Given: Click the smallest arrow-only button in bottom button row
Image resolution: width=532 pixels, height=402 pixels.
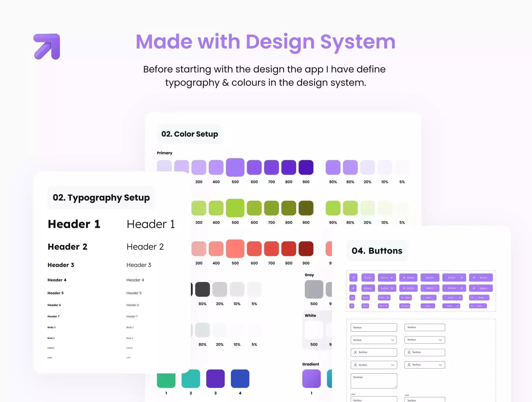Looking at the screenshot, I should 352,306.
